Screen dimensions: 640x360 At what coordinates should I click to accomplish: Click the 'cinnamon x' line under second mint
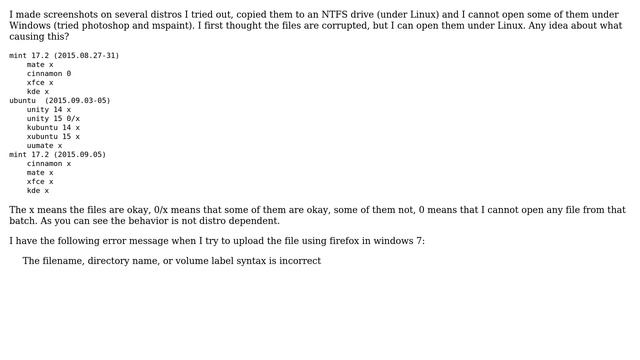point(49,164)
